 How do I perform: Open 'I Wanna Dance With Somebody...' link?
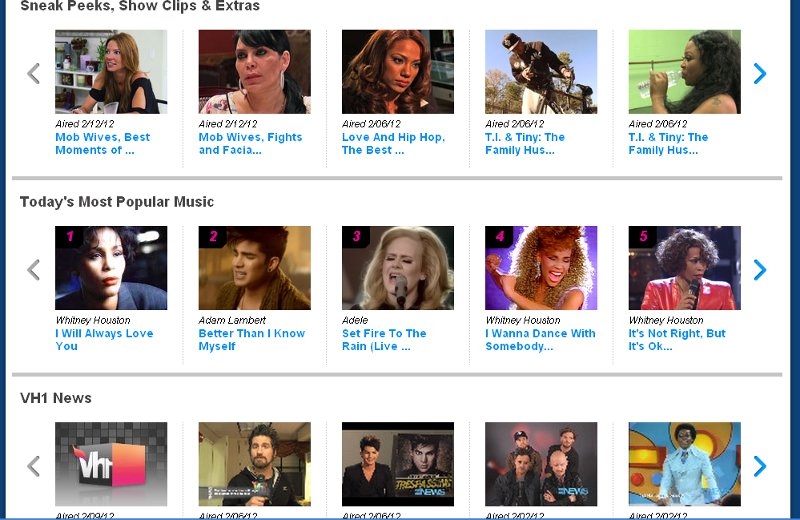click(540, 340)
